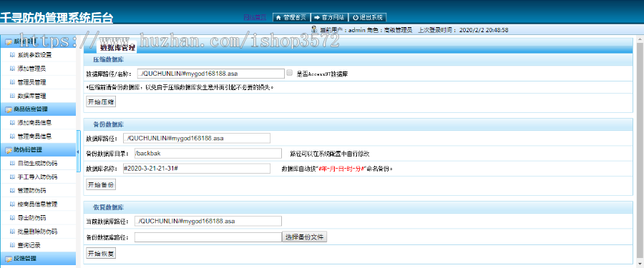This screenshot has height=268, width=644.
Task: Click the home icon of 管理首页
Action: [278, 17]
